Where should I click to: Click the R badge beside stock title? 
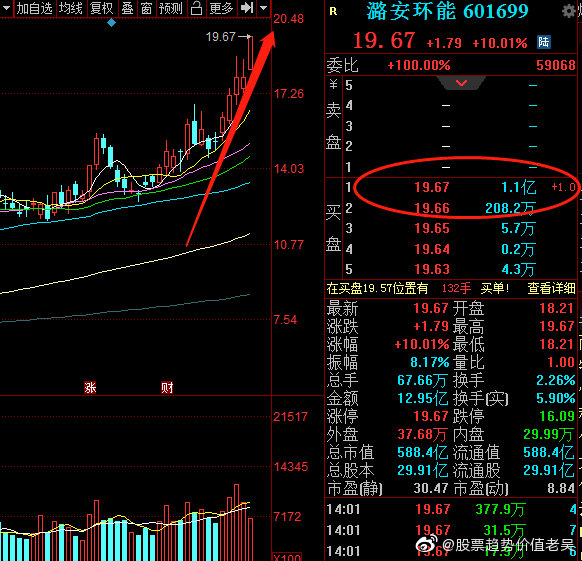click(333, 12)
